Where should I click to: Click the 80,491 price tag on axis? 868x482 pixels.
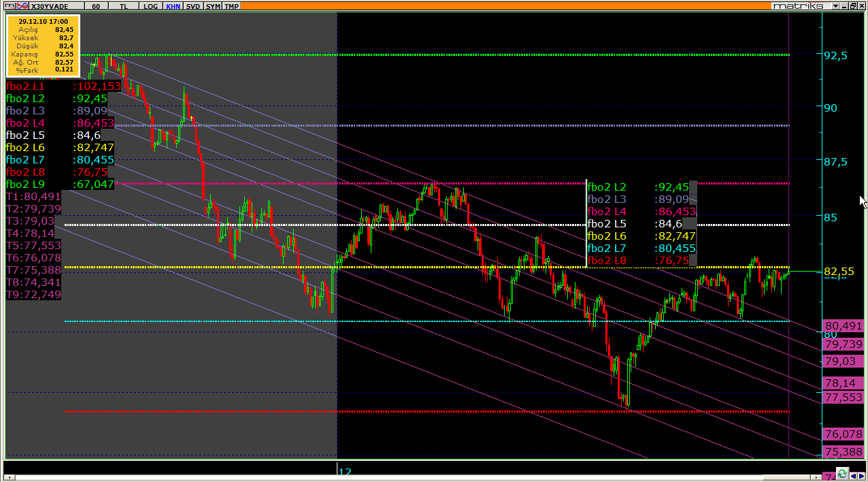[x=844, y=326]
